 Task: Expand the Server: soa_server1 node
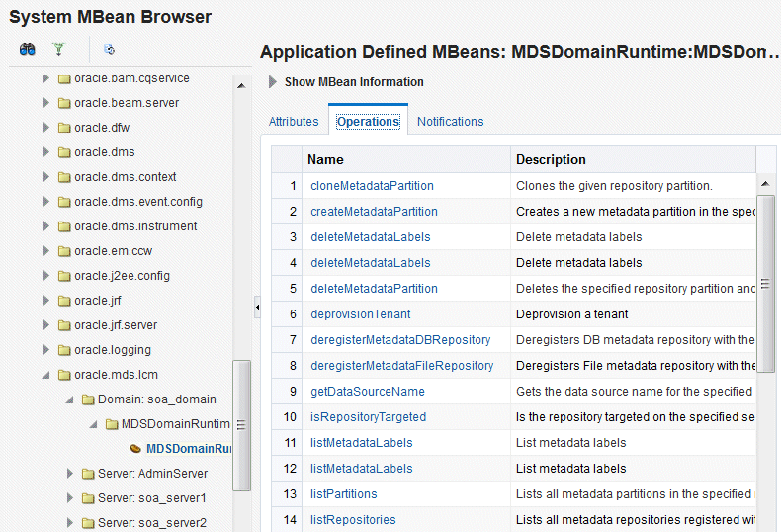pyautogui.click(x=70, y=498)
